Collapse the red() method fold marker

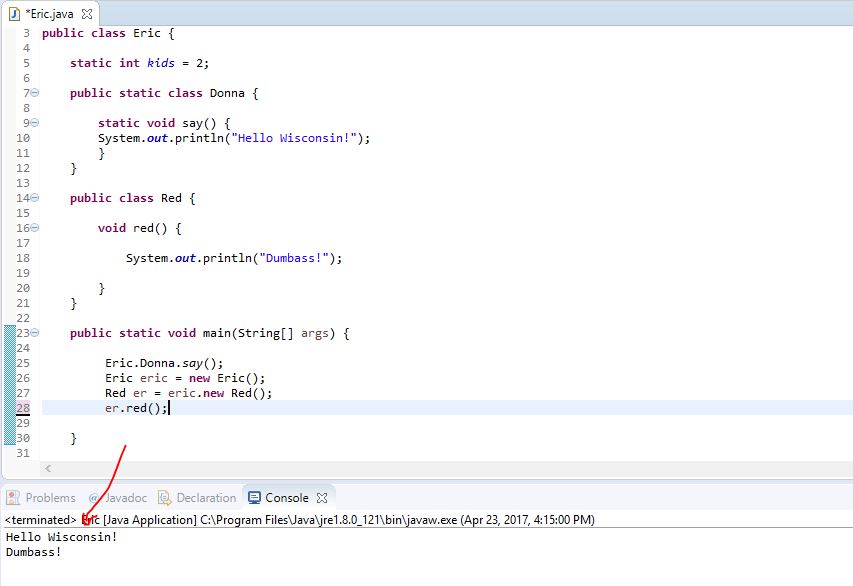tap(33, 227)
